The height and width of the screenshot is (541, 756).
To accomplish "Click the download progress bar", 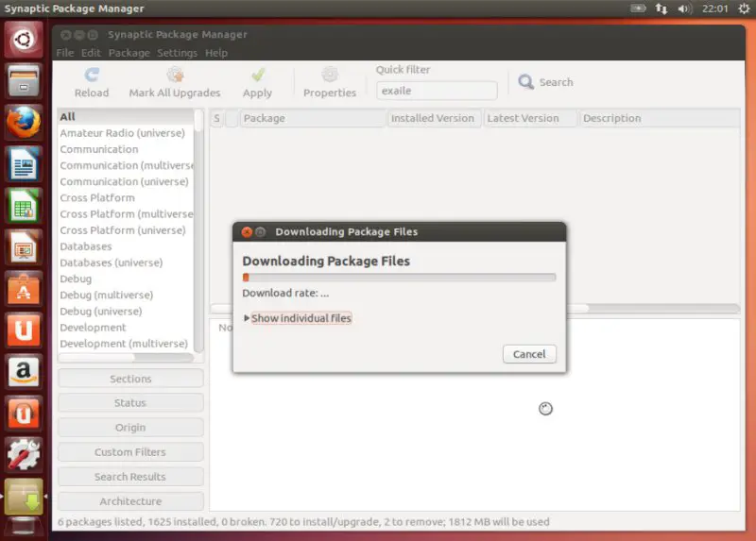I will [399, 277].
